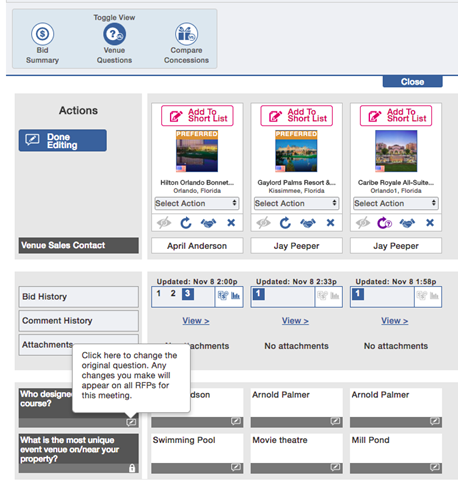The image size is (458, 487).
Task: Remove Caribe Royale with the X icon
Action: tap(430, 222)
